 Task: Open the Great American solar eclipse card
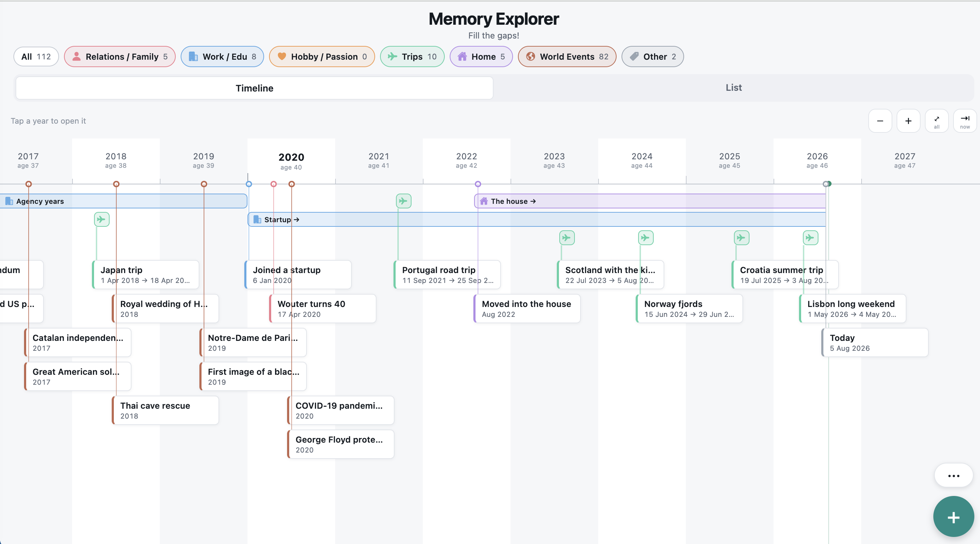(x=78, y=376)
